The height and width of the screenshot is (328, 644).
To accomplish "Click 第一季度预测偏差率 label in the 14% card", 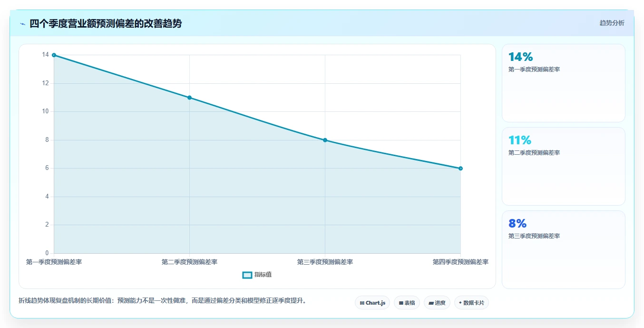I will [x=534, y=70].
